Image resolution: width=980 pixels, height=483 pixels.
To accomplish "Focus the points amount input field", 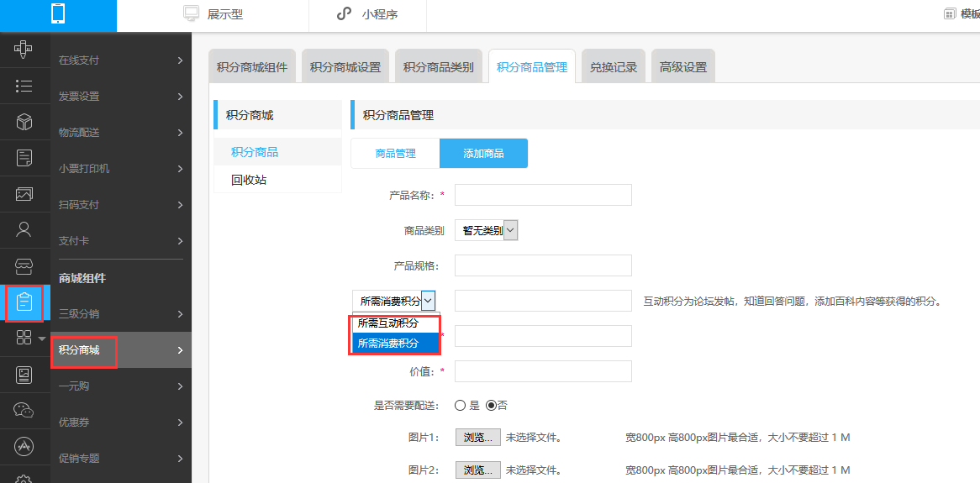I will tap(543, 302).
